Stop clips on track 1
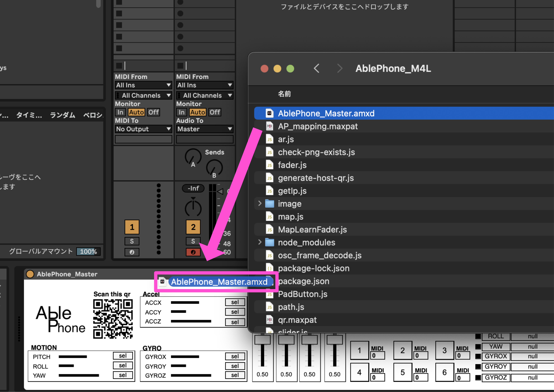 click(x=119, y=66)
